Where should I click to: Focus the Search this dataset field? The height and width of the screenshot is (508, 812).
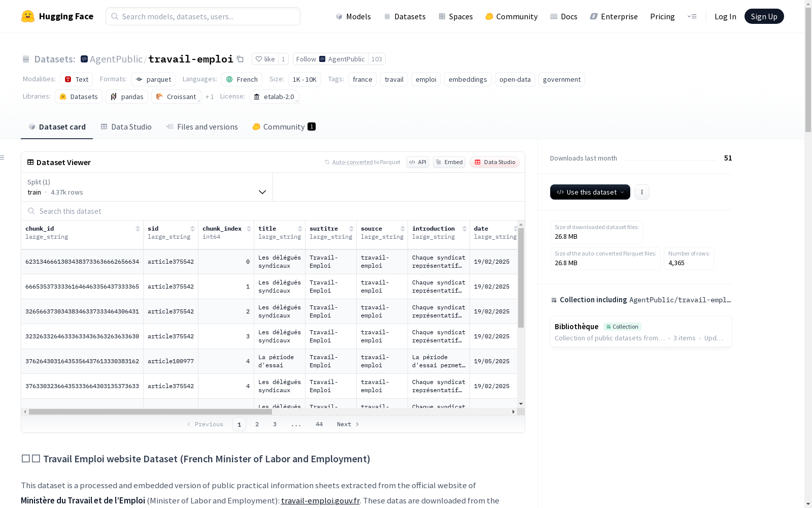click(x=273, y=211)
